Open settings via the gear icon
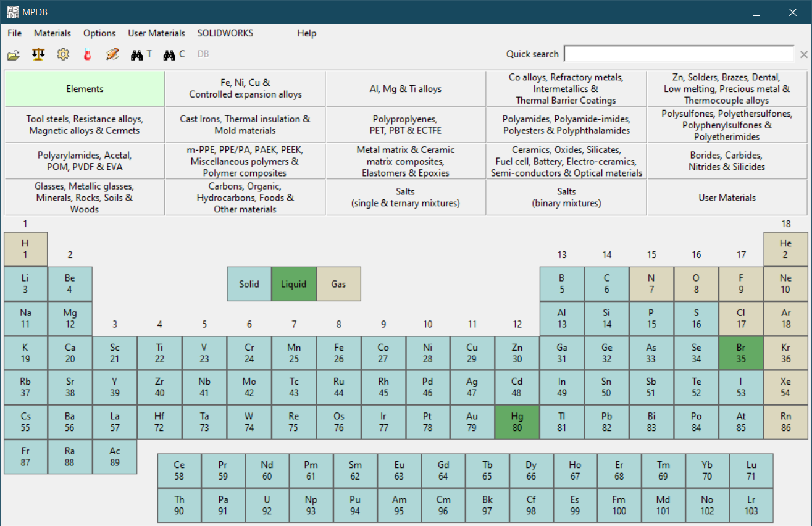This screenshot has width=812, height=526. [x=63, y=54]
